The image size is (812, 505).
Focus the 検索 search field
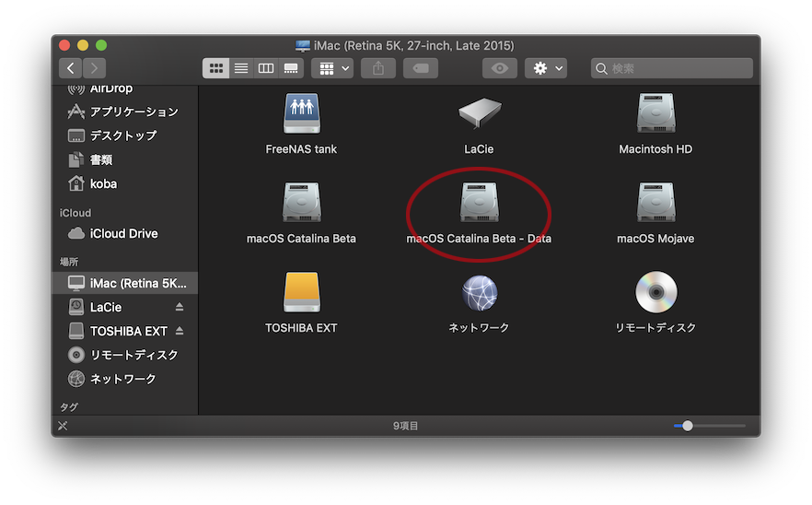click(x=672, y=68)
